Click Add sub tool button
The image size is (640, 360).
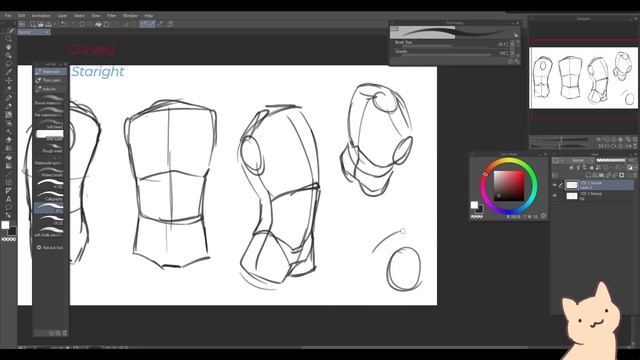click(50, 247)
